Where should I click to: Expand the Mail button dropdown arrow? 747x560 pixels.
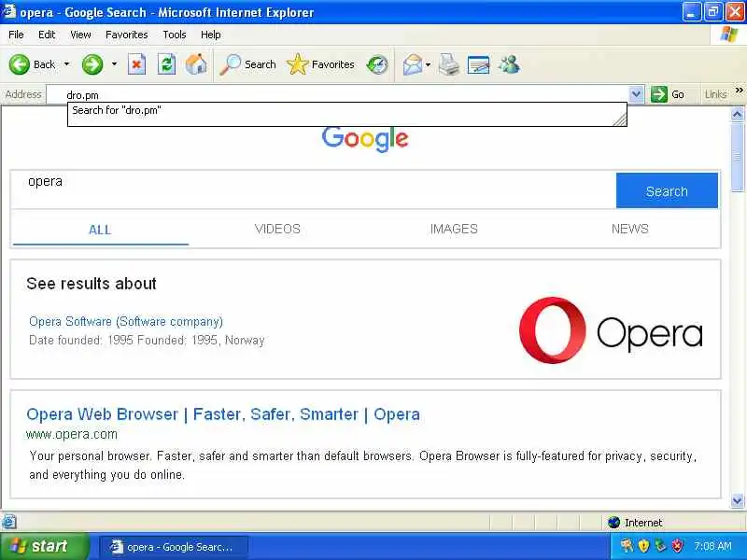click(428, 64)
